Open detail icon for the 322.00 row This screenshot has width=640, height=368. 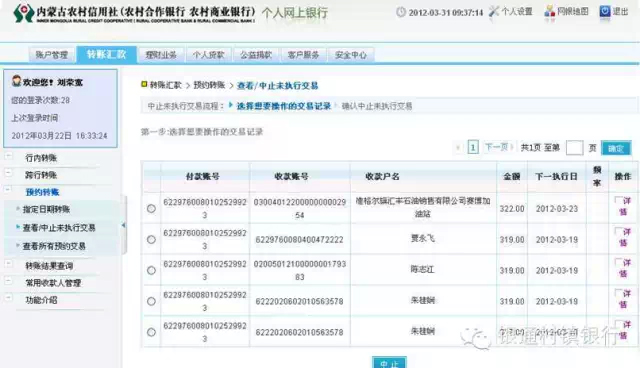point(623,206)
